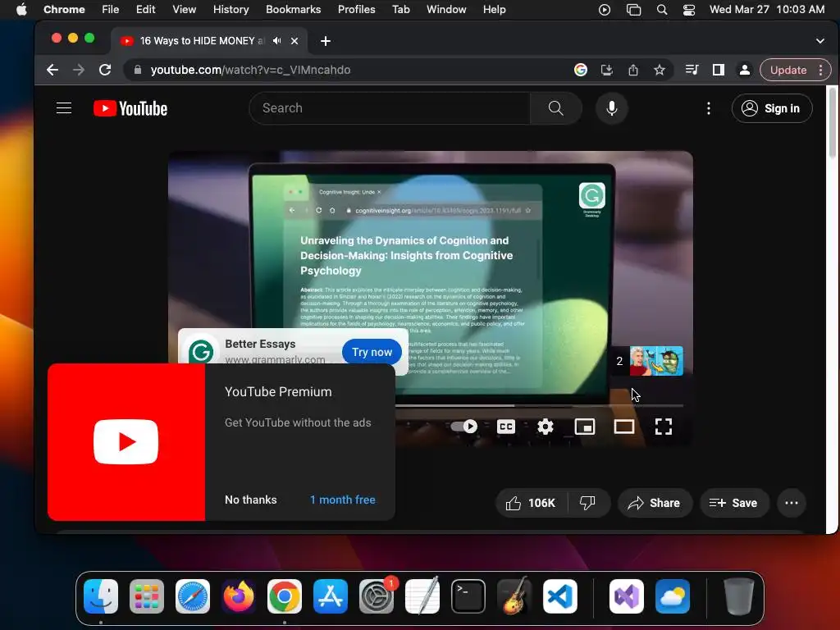This screenshot has height=630, width=840.
Task: Click the next video thumbnail in ad
Action: tap(656, 361)
